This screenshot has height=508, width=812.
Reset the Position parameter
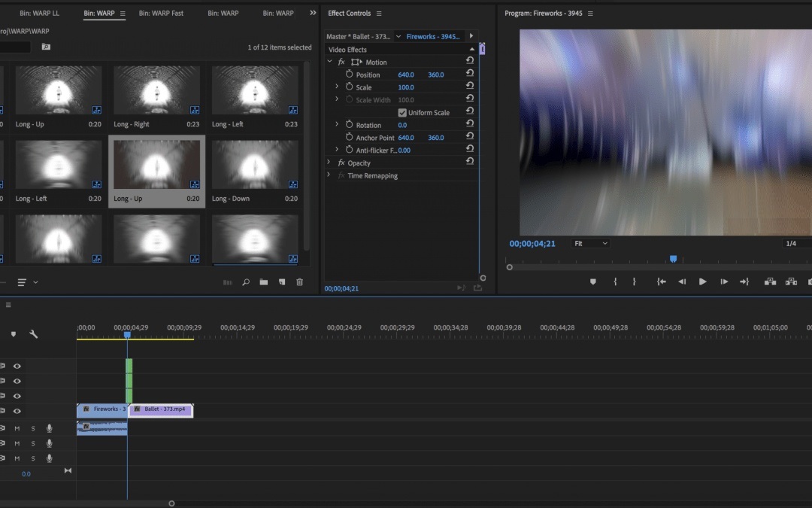pyautogui.click(x=470, y=74)
